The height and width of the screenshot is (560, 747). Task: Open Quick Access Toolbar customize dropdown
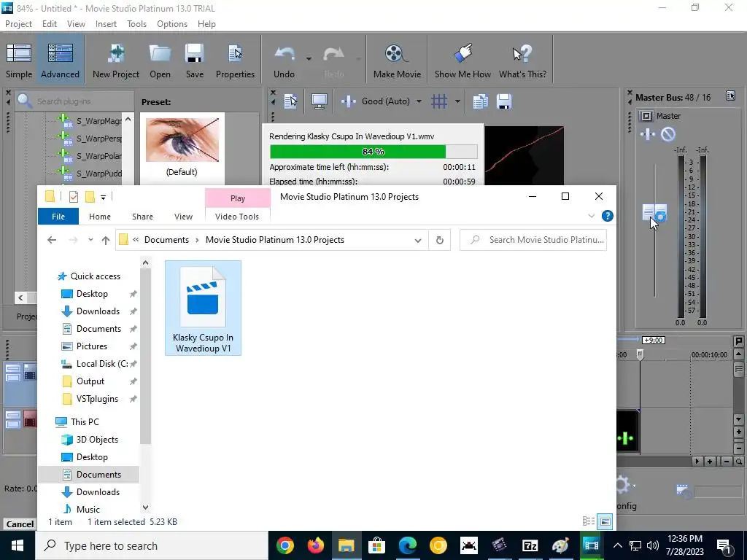[103, 197]
